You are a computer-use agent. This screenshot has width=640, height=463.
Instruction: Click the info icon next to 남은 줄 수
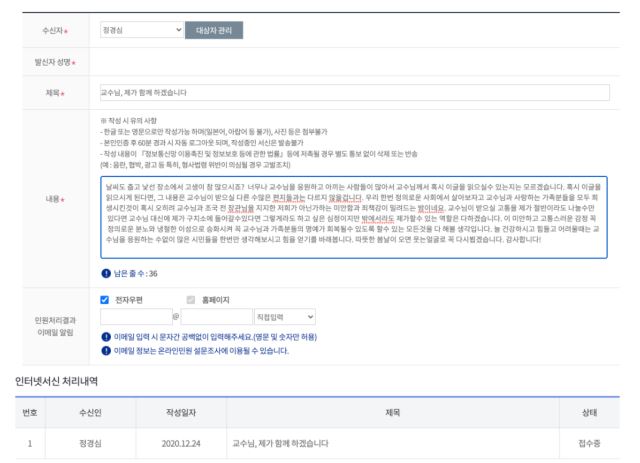(x=106, y=274)
